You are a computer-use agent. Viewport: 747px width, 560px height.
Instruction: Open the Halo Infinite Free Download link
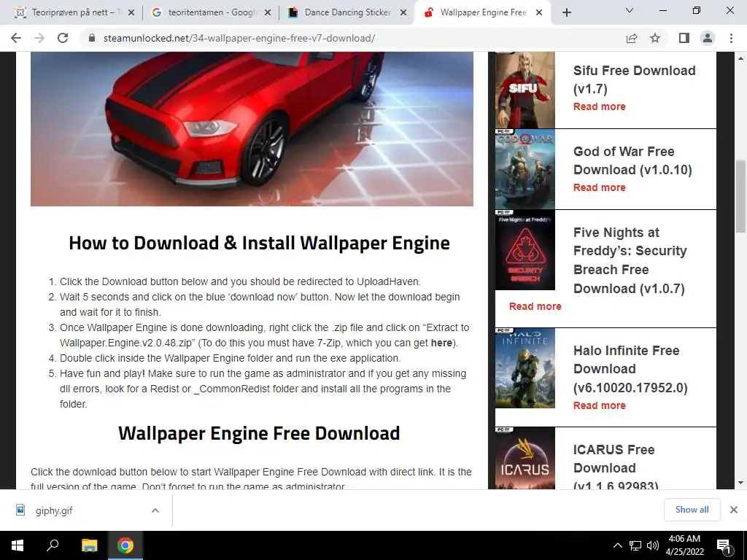coord(630,369)
